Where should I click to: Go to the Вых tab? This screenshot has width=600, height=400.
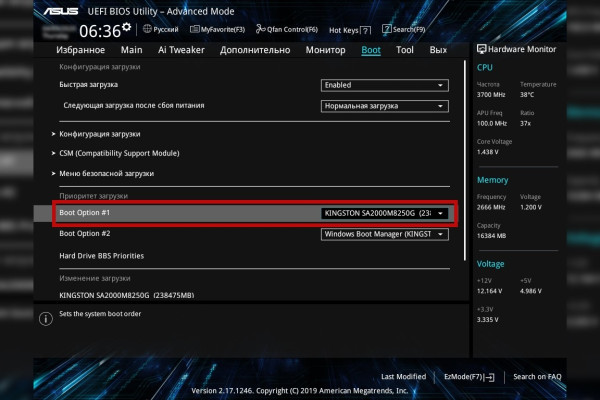coord(438,50)
